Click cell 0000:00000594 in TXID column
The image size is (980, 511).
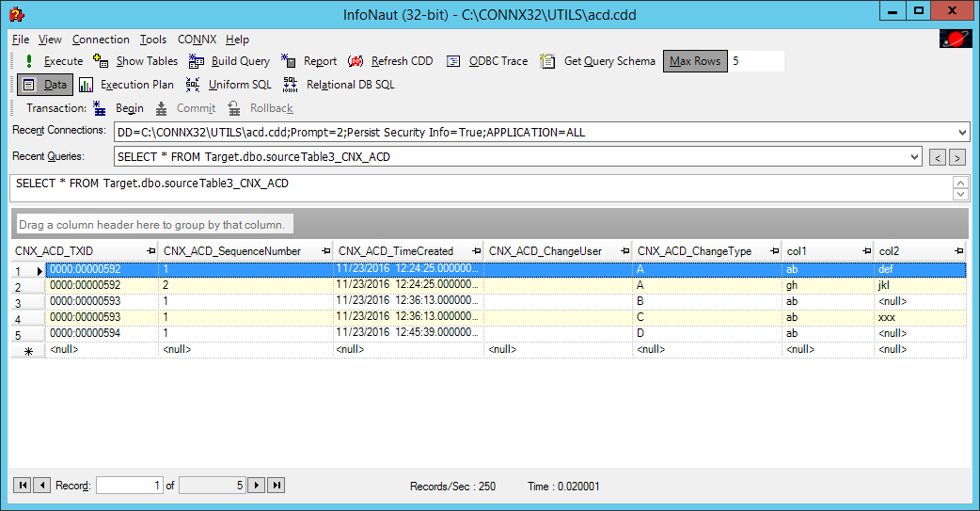102,333
